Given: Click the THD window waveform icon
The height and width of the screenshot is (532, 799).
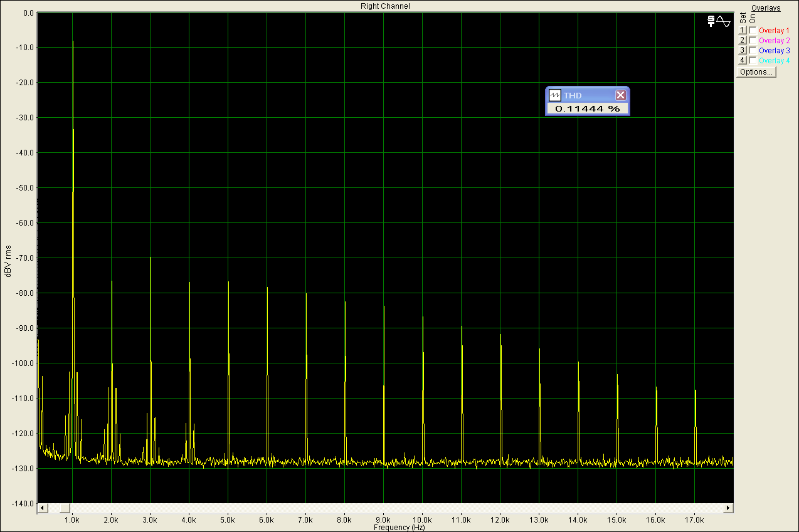Looking at the screenshot, I should click(x=554, y=95).
